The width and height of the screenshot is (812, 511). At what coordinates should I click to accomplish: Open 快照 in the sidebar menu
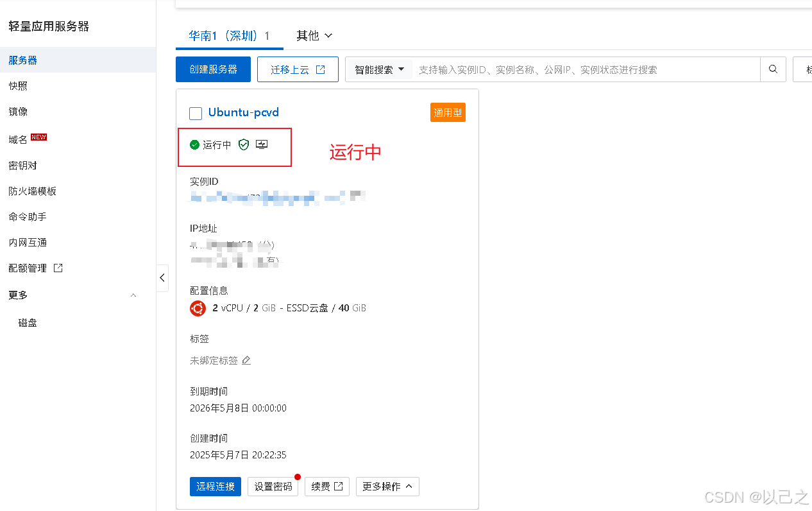pos(18,85)
